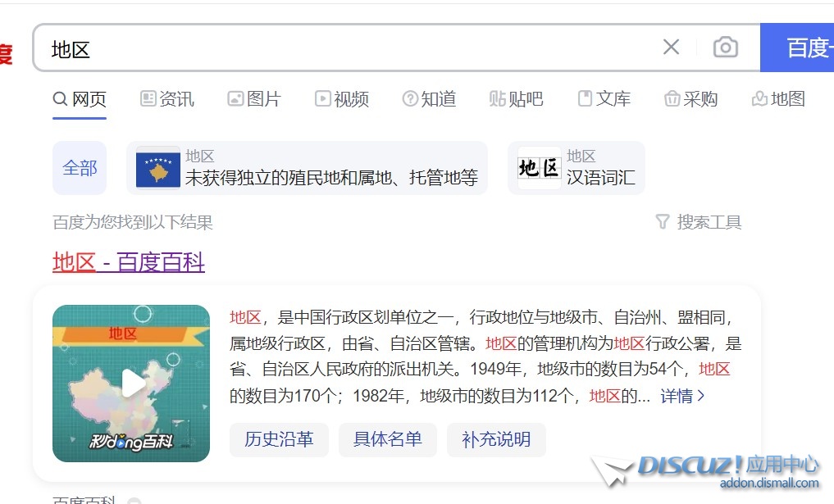Select the 采购 tab
Viewport: 834px width, 504px height.
pyautogui.click(x=691, y=99)
